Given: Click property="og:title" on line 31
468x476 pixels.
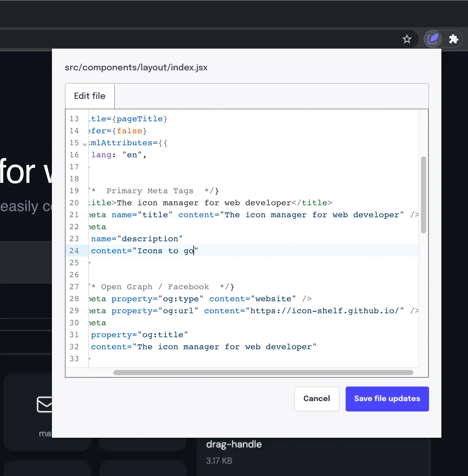Looking at the screenshot, I should (x=140, y=335).
